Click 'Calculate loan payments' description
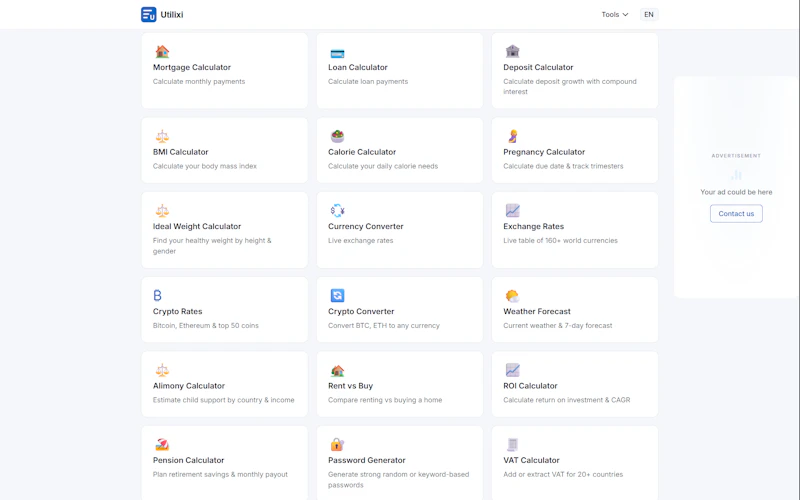 tap(368, 82)
